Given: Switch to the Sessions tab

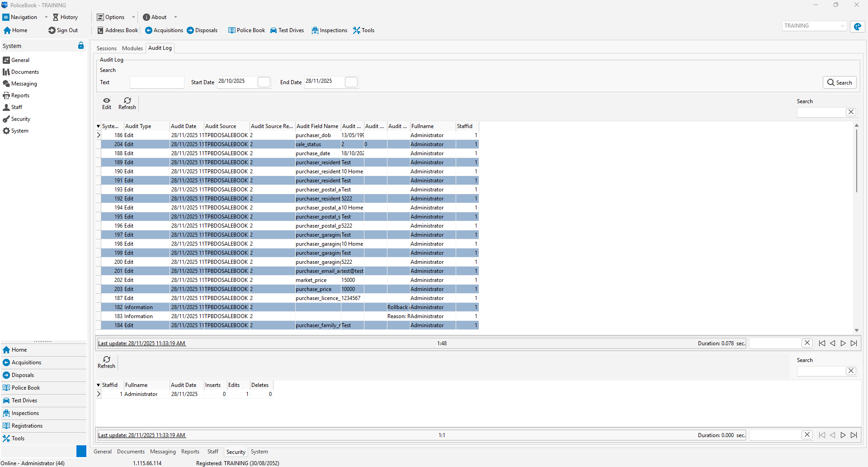Looking at the screenshot, I should (x=106, y=48).
